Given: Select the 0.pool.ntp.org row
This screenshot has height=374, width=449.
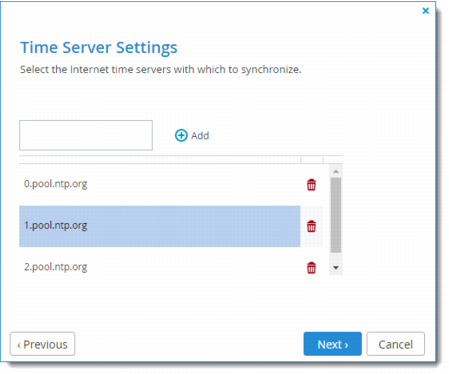Looking at the screenshot, I should coord(160,185).
